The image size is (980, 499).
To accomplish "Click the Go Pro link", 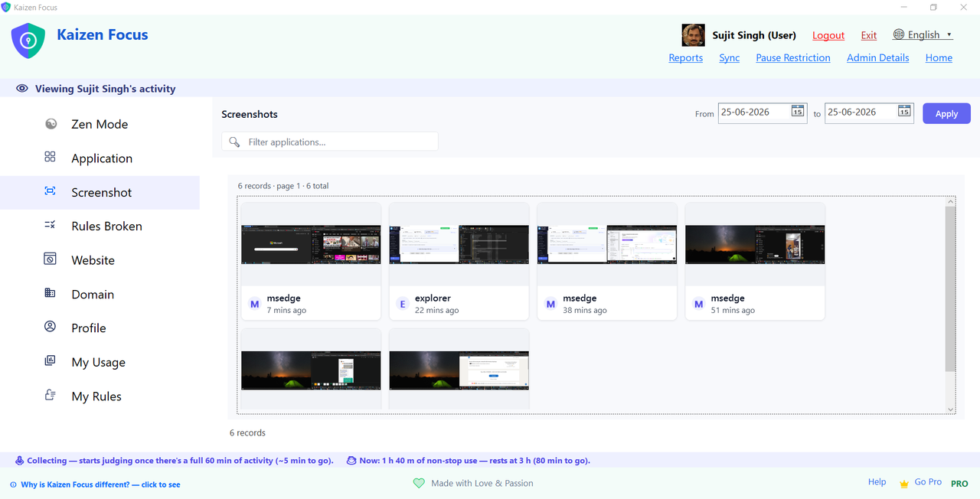I will [x=928, y=482].
